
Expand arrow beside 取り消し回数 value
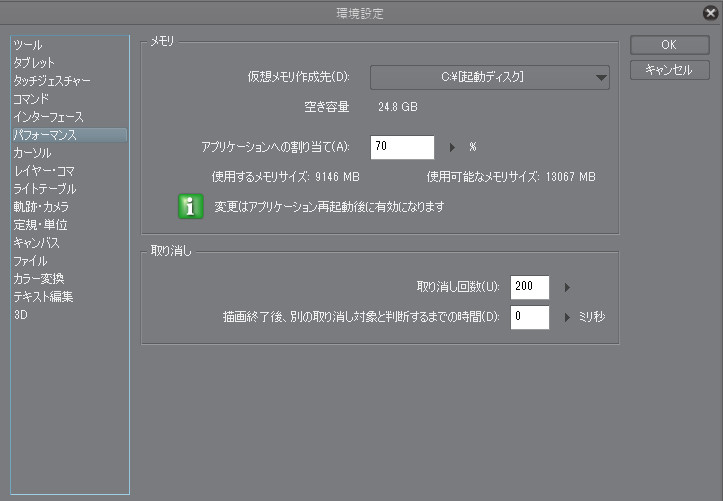pos(567,287)
